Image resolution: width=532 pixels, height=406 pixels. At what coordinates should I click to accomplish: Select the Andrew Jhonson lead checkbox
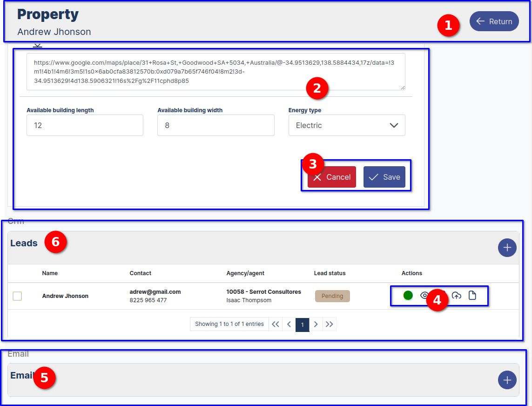(17, 296)
